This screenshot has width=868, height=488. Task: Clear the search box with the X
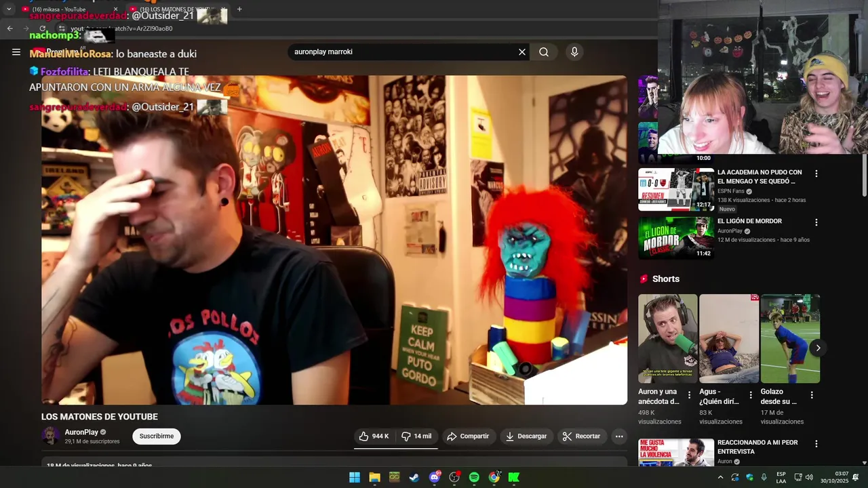coord(522,52)
